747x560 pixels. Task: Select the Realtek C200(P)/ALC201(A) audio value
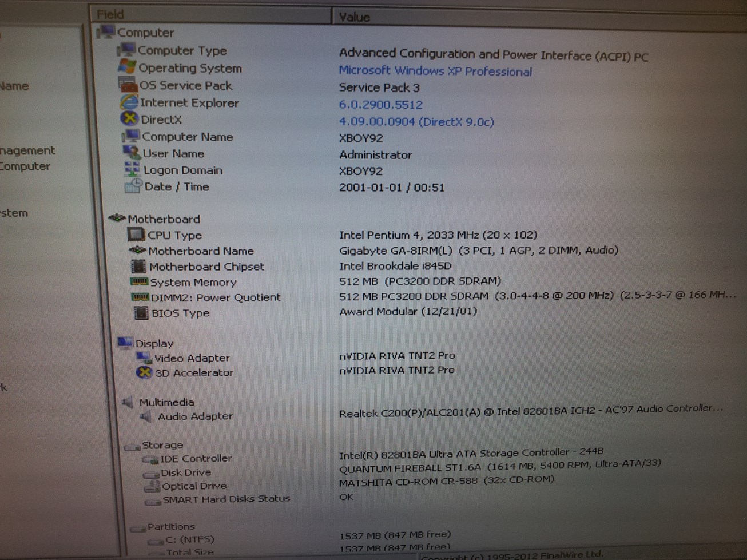point(531,411)
